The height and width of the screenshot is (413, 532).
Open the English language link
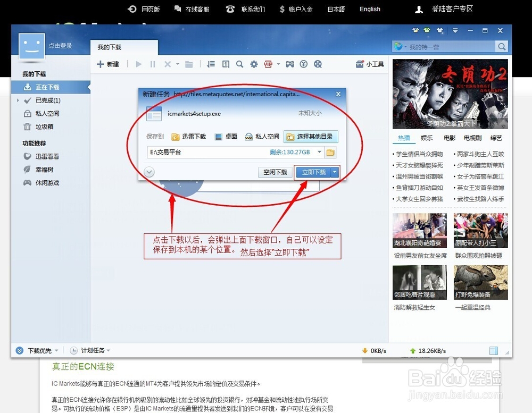369,9
